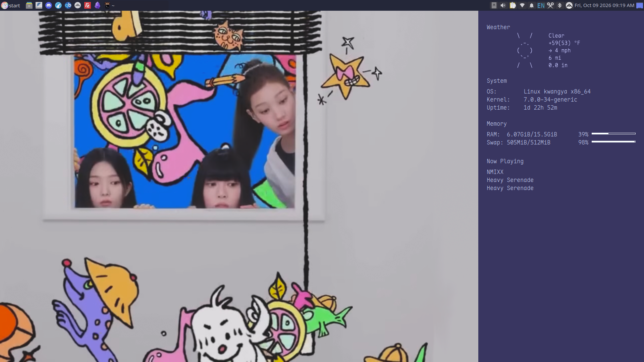Click the last 'Heavy Serenade' line in Now Playing
Image resolution: width=644 pixels, height=362 pixels.
510,188
